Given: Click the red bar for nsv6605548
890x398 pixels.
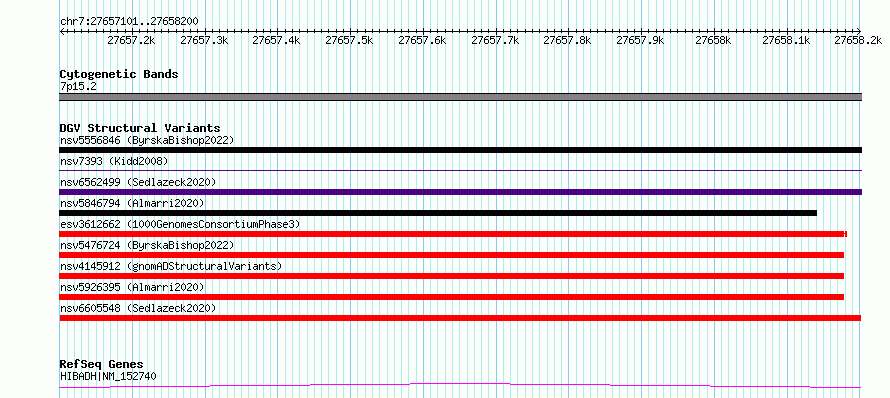Looking at the screenshot, I should click(460, 318).
